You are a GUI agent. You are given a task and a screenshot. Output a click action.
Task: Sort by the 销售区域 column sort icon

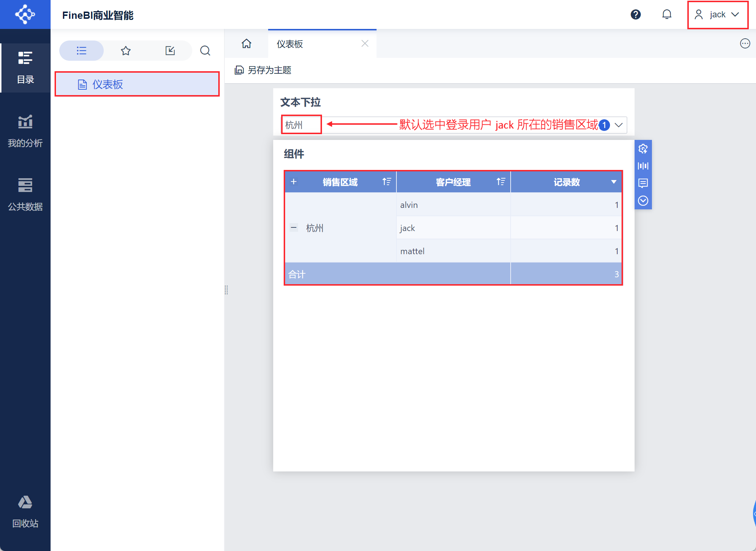pyautogui.click(x=387, y=182)
